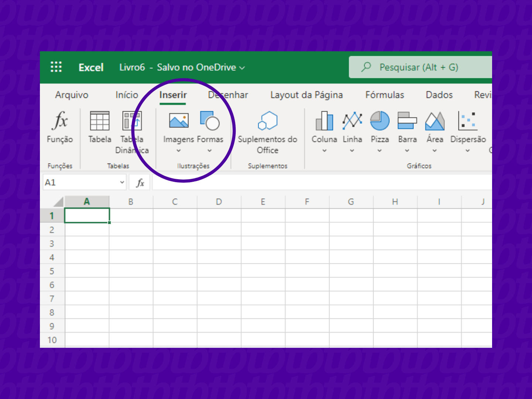This screenshot has height=399, width=532.
Task: Expand the Salvo no OneDrive dropdown
Action: [242, 68]
